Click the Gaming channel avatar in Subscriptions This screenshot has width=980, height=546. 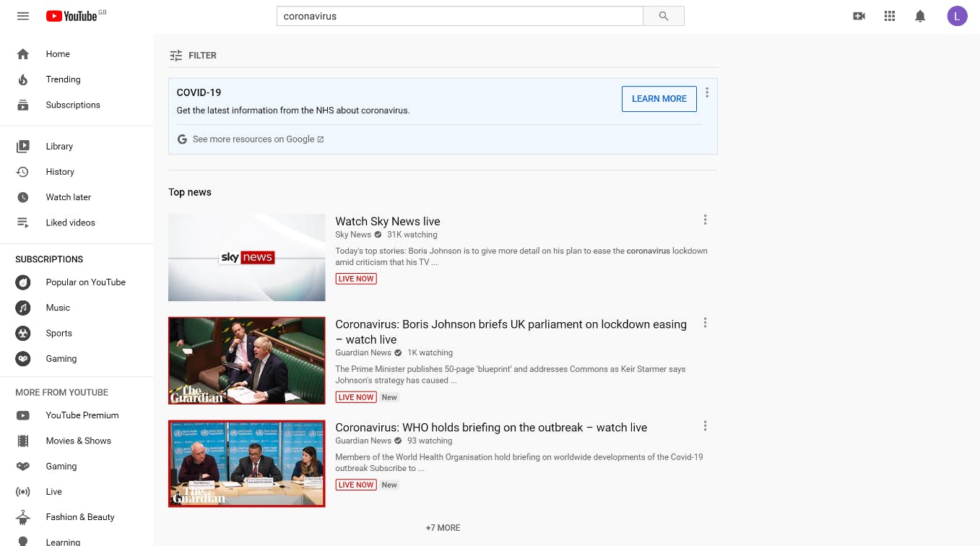click(x=22, y=358)
